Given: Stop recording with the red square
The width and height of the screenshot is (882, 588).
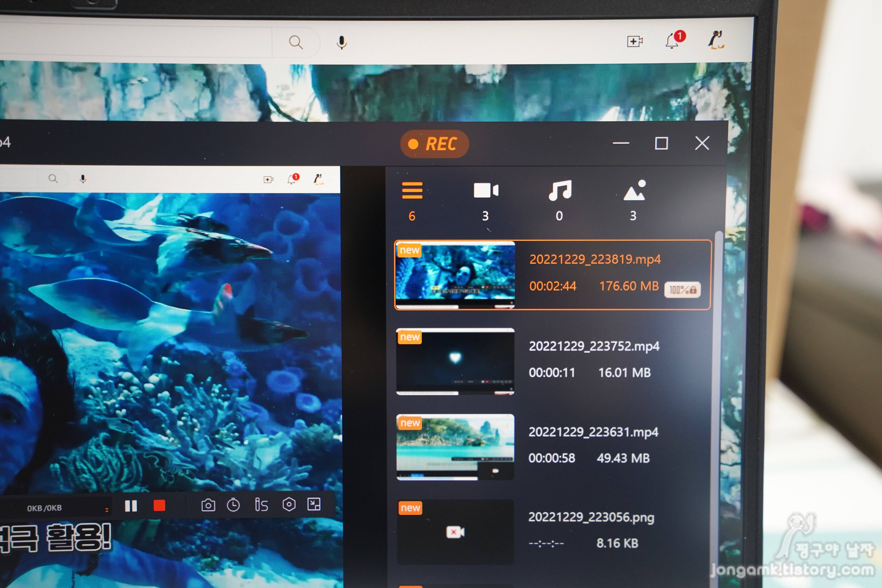Looking at the screenshot, I should pos(159,506).
